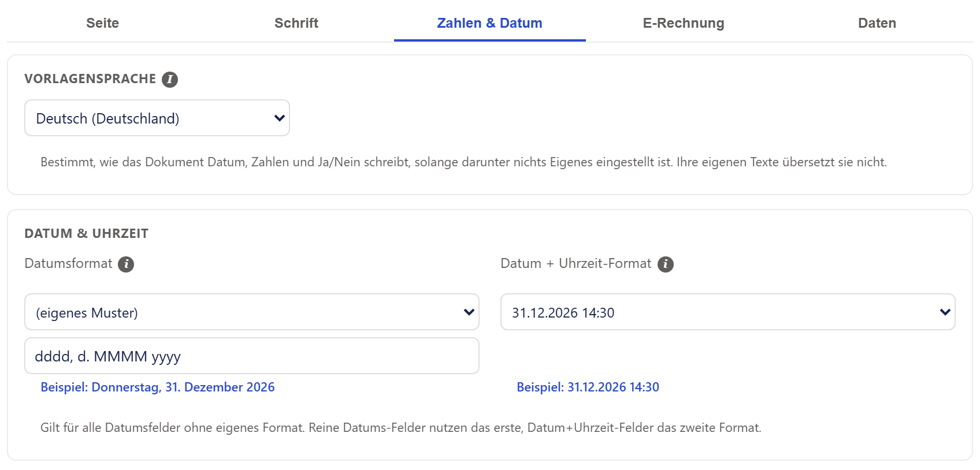Click the 'Datum & Uhrzeit' section heading
The height and width of the screenshot is (470, 980).
[87, 233]
